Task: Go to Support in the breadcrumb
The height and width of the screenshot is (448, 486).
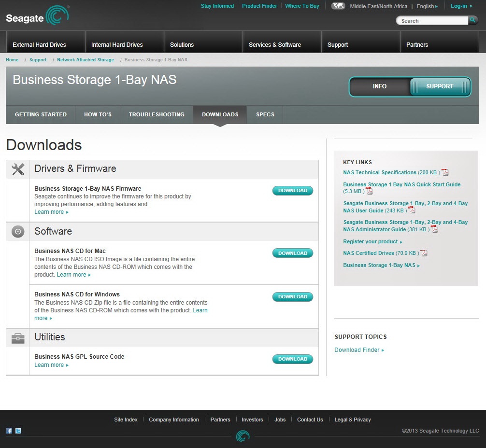Action: [x=38, y=60]
